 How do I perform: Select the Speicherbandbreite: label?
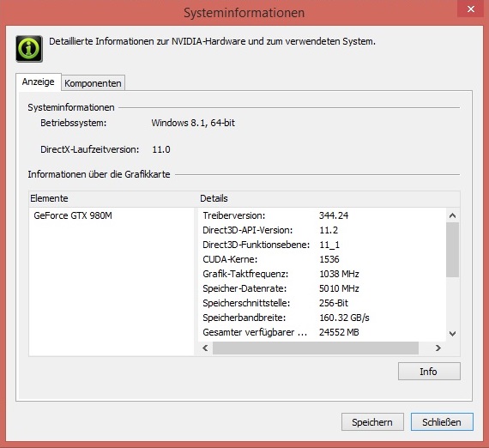pyautogui.click(x=244, y=318)
